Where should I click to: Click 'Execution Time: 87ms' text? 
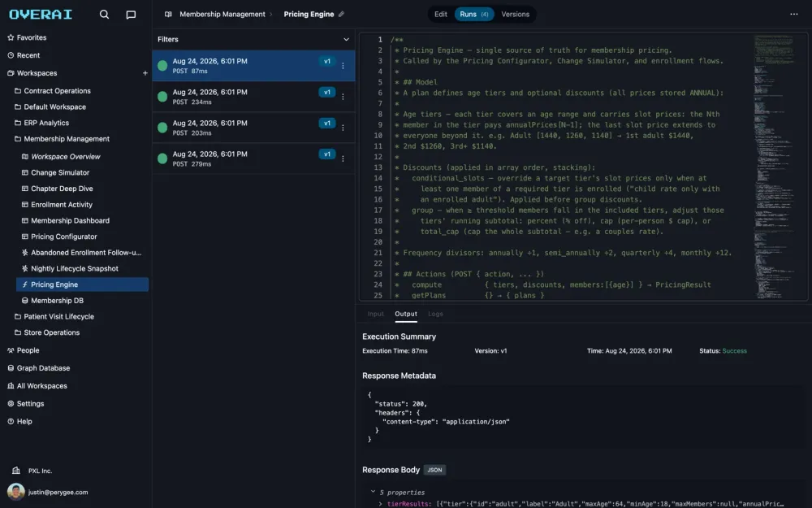tap(395, 351)
